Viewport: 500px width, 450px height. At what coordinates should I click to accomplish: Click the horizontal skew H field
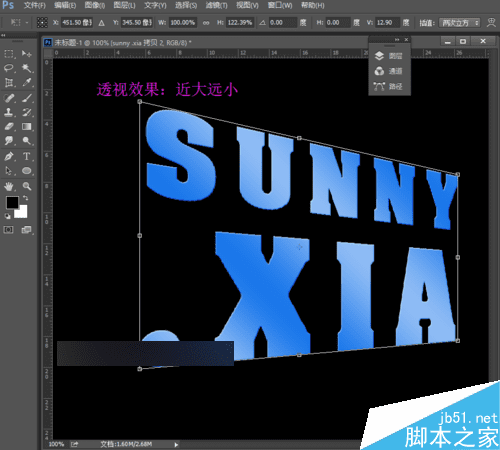(338, 23)
